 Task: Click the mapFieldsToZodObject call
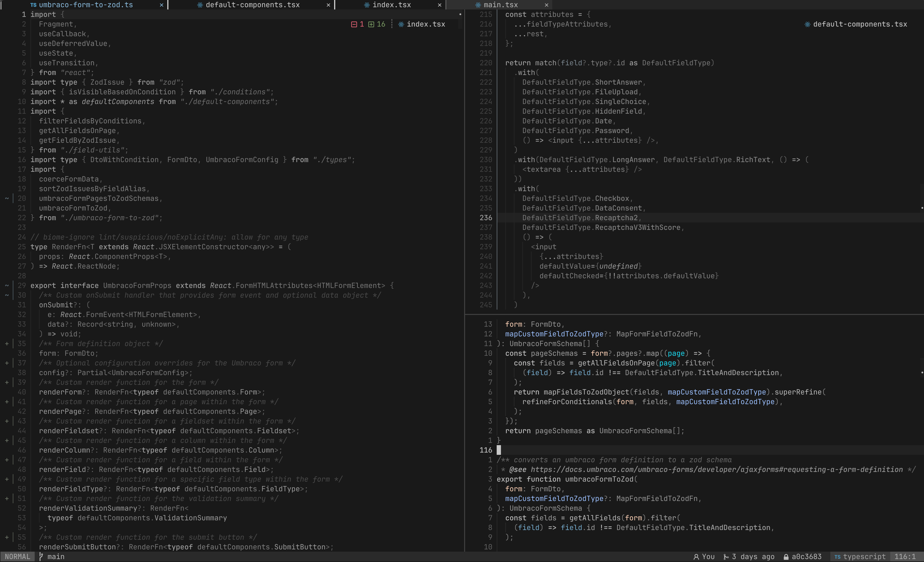(x=586, y=392)
